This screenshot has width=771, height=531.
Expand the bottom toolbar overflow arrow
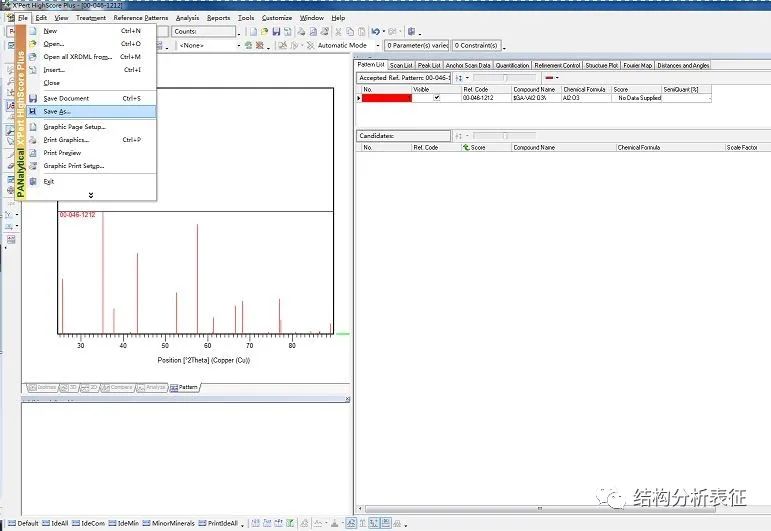point(406,525)
